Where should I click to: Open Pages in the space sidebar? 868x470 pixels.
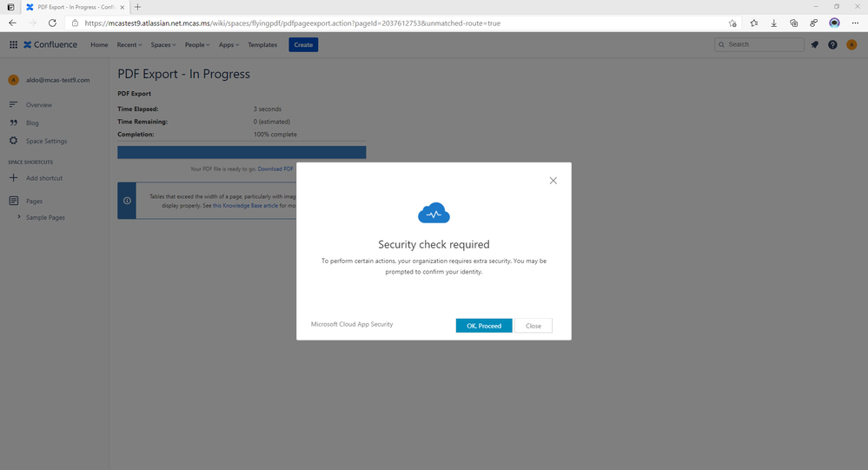35,201
